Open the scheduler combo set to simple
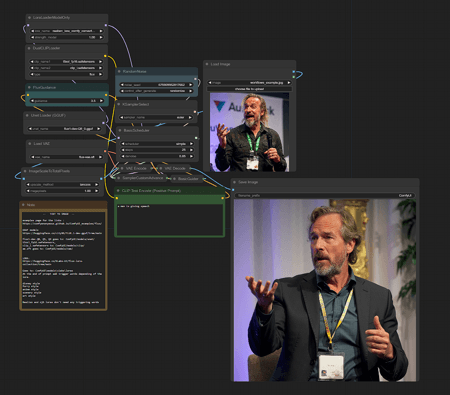 157,144
